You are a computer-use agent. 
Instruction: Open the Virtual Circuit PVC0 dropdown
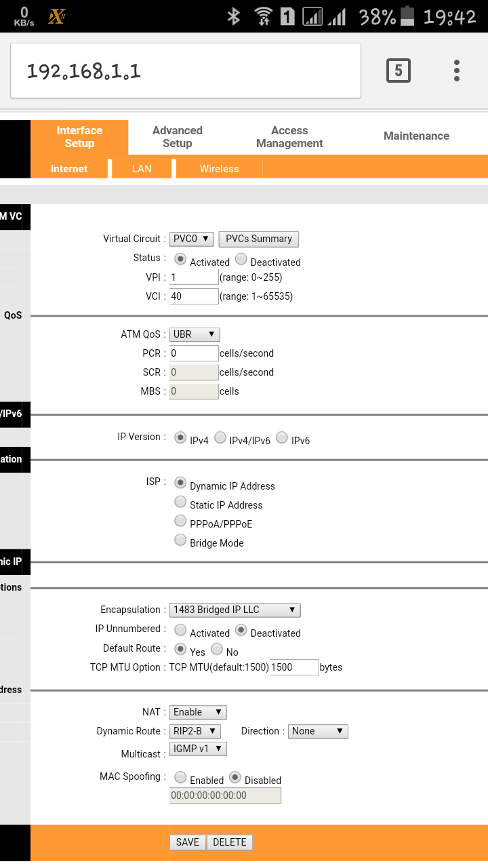pos(192,239)
